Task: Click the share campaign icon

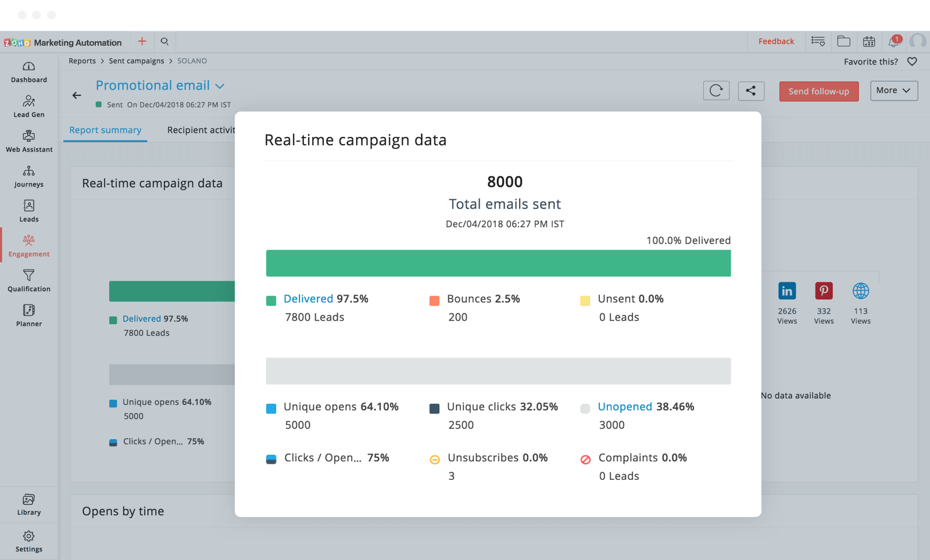Action: click(x=751, y=91)
